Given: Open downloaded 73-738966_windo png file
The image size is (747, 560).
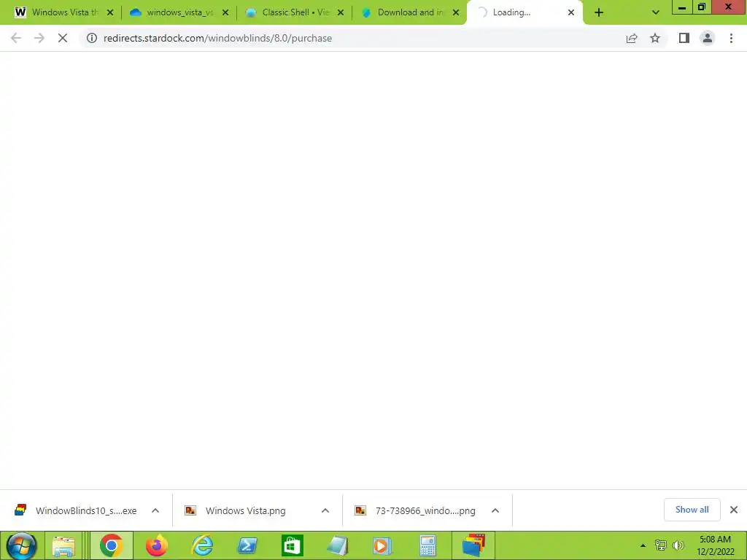Looking at the screenshot, I should [415, 510].
